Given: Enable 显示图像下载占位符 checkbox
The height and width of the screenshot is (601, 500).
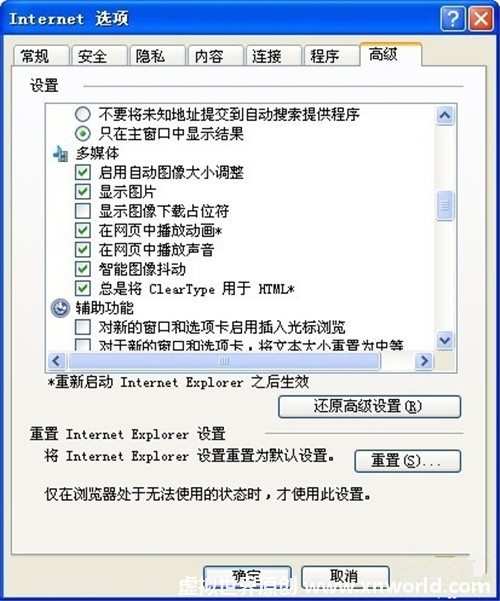Looking at the screenshot, I should pos(83,211).
